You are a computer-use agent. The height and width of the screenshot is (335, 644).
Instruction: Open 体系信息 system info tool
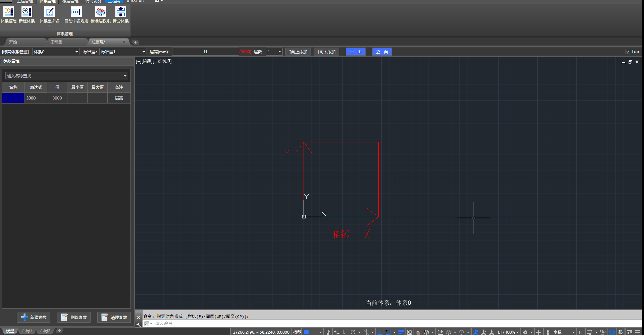tap(9, 15)
